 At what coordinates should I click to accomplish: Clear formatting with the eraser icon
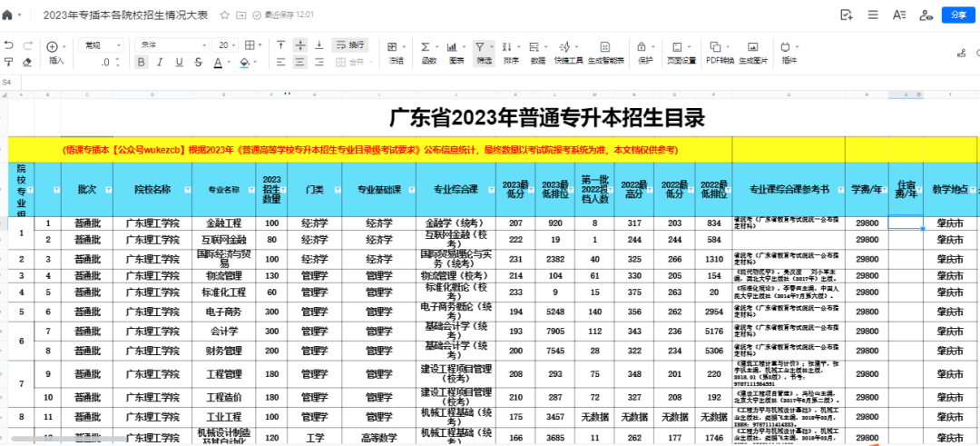click(27, 62)
